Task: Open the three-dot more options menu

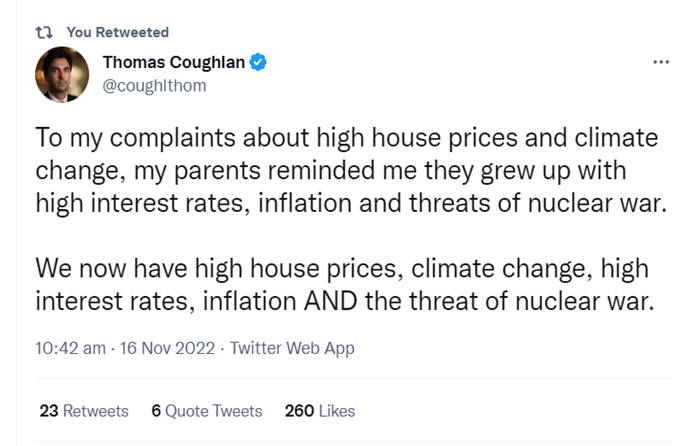Action: (660, 62)
